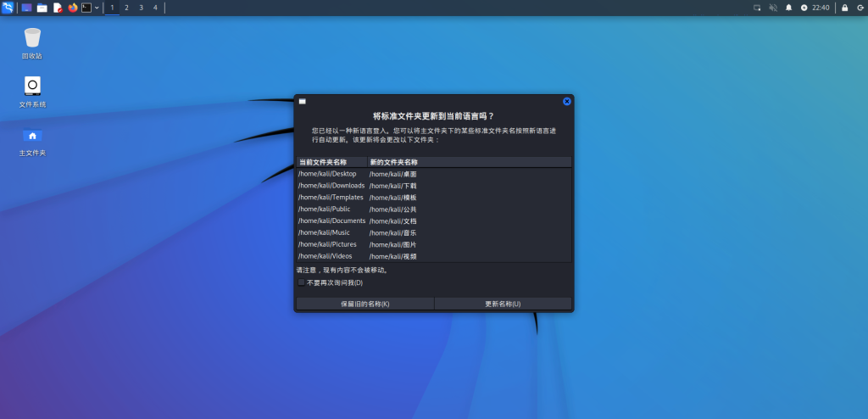Screen dimensions: 868x419
Task: Open the file manager from the panel
Action: [42, 8]
